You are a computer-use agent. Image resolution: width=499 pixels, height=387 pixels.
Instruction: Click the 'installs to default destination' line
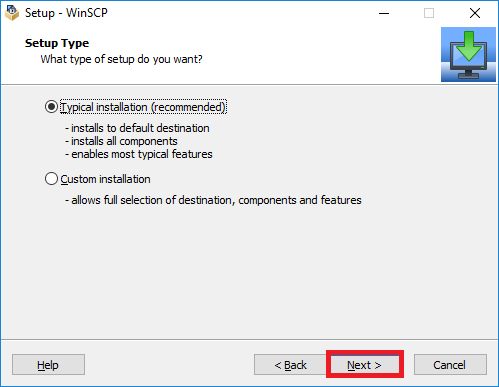point(137,128)
